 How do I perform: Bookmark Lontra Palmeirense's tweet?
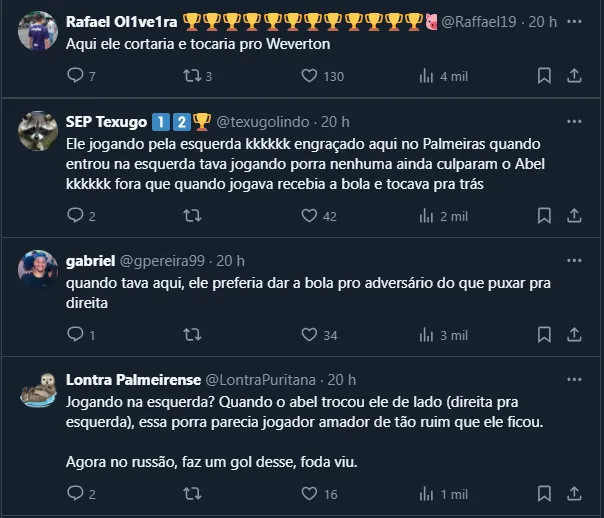(x=544, y=493)
